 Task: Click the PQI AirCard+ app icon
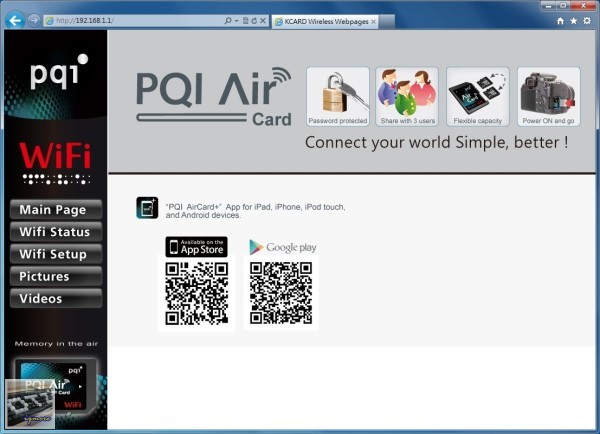pos(147,208)
